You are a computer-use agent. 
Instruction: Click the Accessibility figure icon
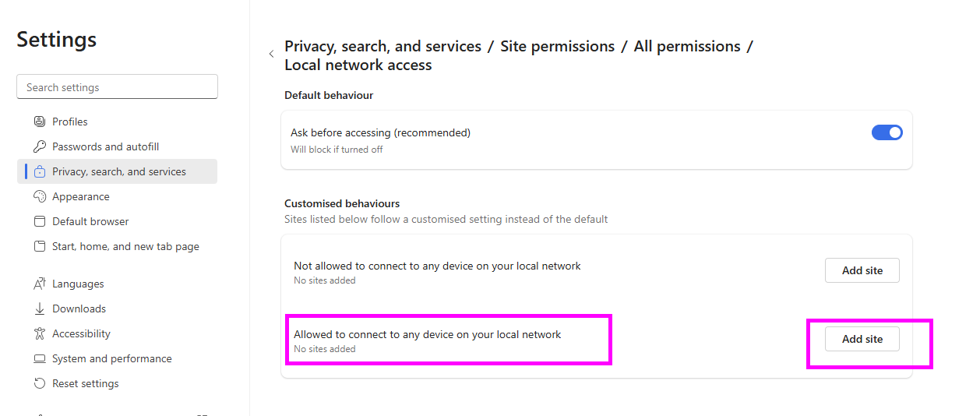(x=40, y=333)
